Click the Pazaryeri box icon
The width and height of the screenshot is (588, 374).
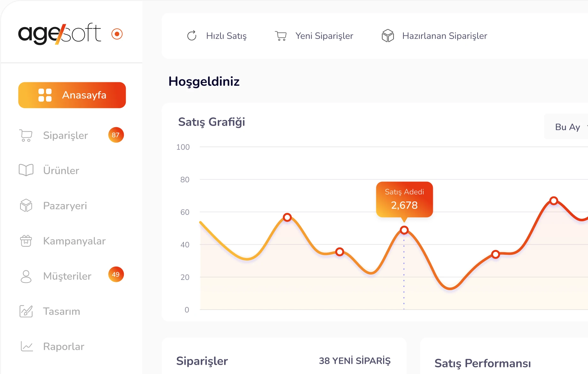(26, 206)
